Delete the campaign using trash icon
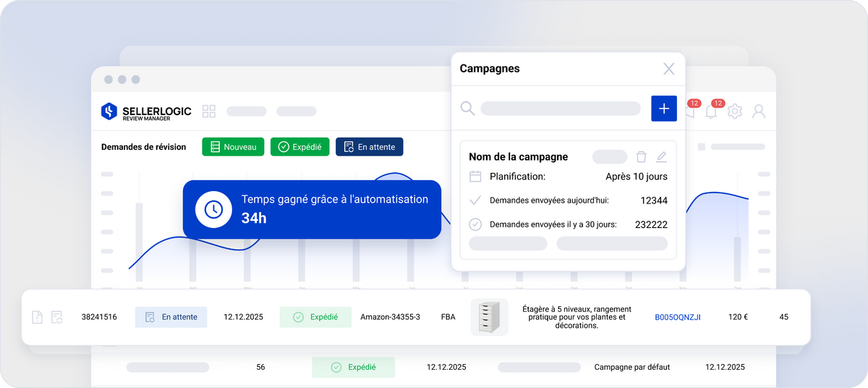 pos(641,157)
